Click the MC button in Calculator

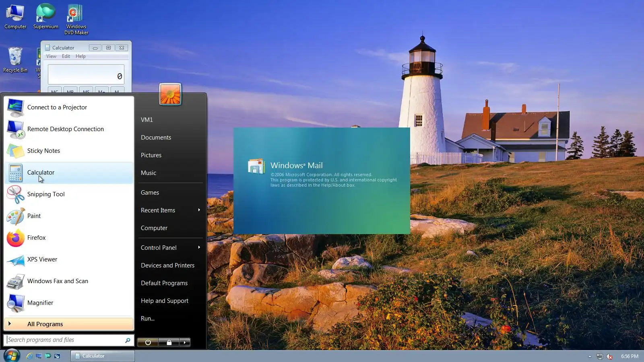coord(55,90)
